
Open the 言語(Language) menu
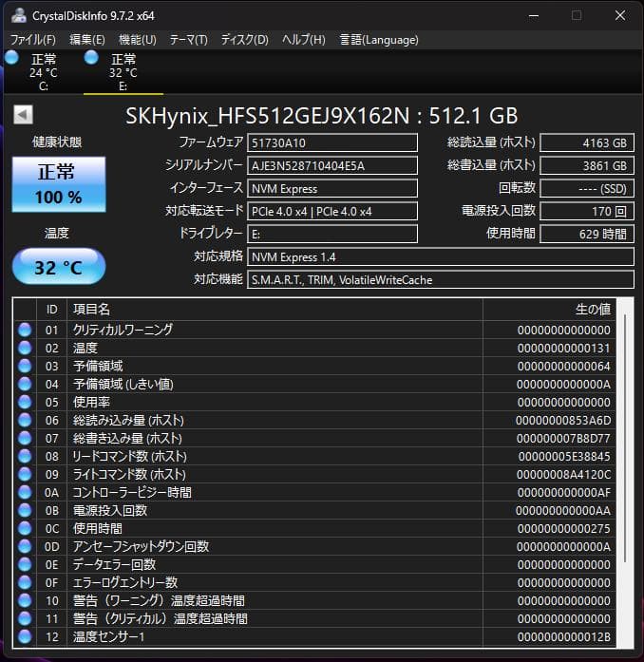pos(379,40)
